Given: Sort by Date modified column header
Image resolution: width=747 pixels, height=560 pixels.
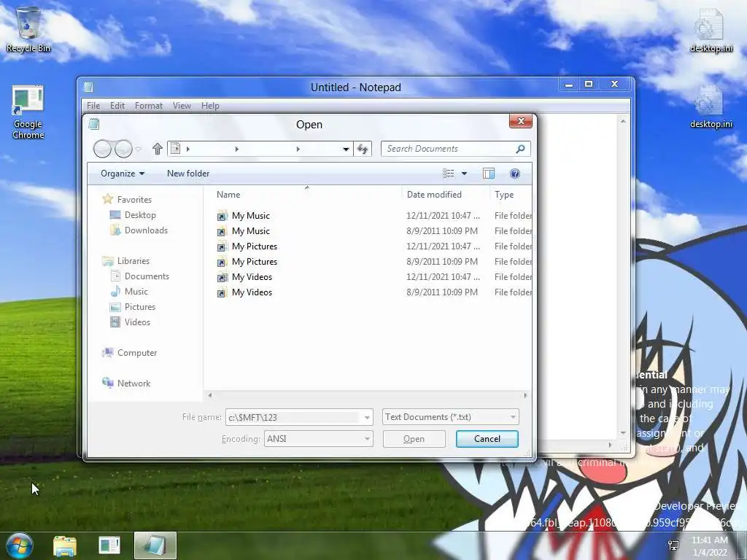Looking at the screenshot, I should coord(446,194).
